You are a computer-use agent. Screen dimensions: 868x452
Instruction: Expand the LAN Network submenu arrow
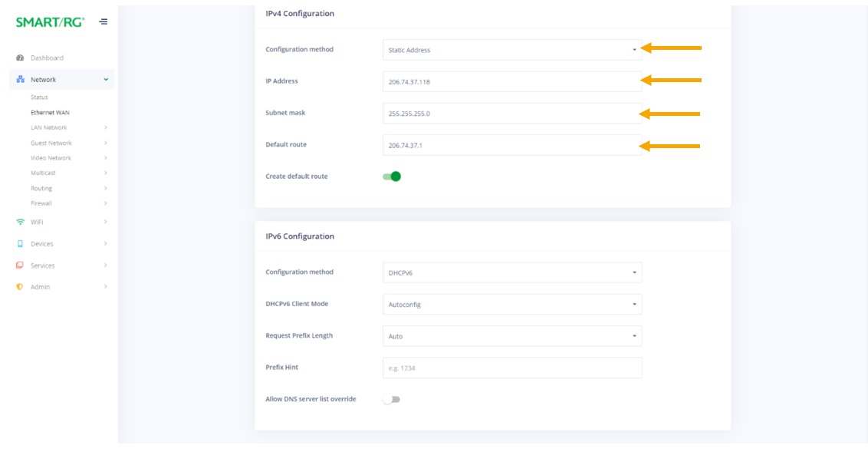point(106,127)
